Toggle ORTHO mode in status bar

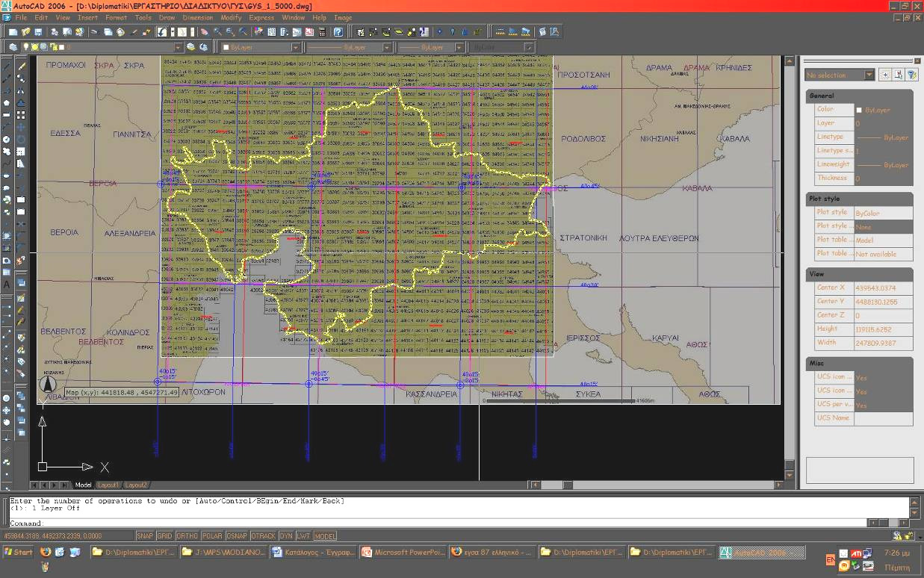(x=187, y=535)
